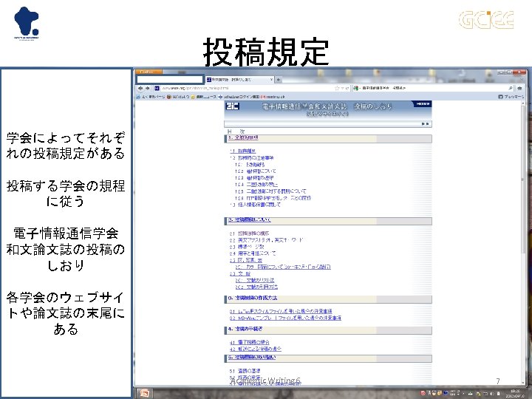Click the taskbar clock

click(x=515, y=394)
